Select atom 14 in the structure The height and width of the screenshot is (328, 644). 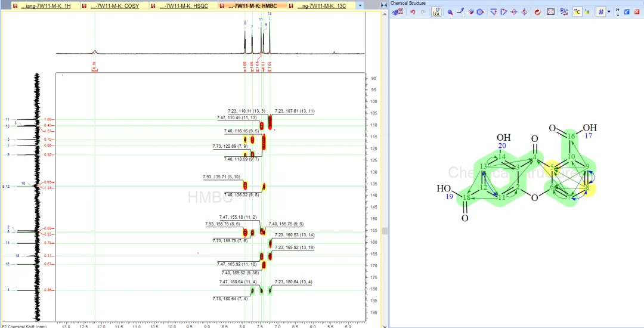pyautogui.click(x=502, y=157)
